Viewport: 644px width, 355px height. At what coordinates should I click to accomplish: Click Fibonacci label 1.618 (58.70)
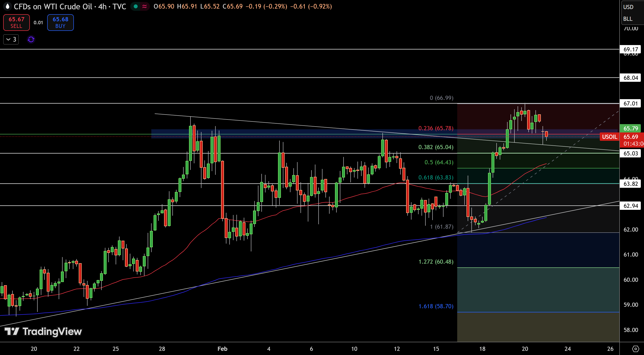436,307
